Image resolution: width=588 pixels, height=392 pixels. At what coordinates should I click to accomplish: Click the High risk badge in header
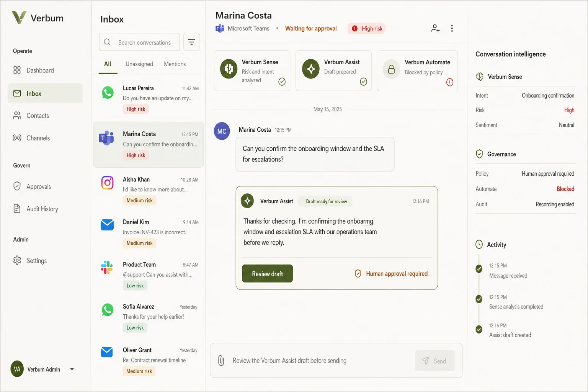pyautogui.click(x=367, y=28)
